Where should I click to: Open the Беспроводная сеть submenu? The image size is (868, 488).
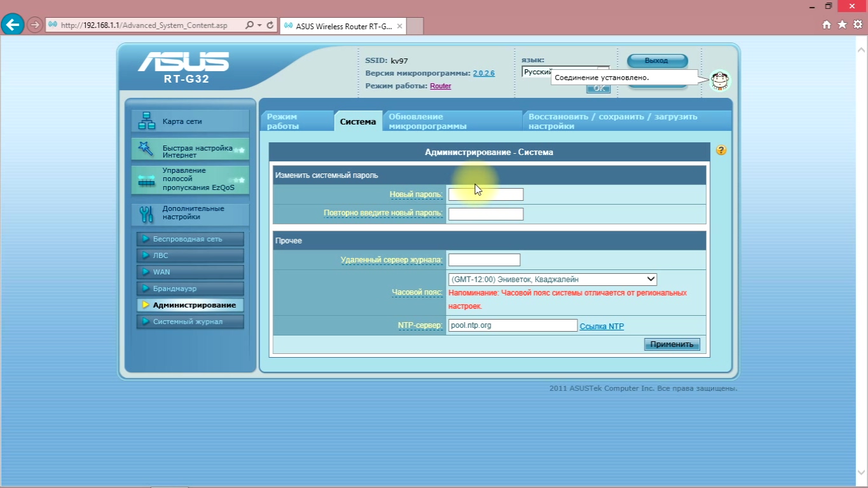tap(190, 239)
